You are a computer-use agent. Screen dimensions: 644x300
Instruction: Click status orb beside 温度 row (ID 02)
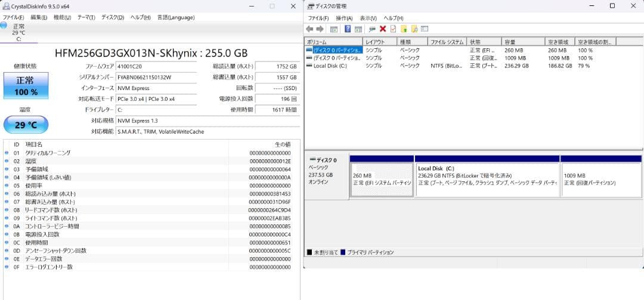(x=6, y=161)
